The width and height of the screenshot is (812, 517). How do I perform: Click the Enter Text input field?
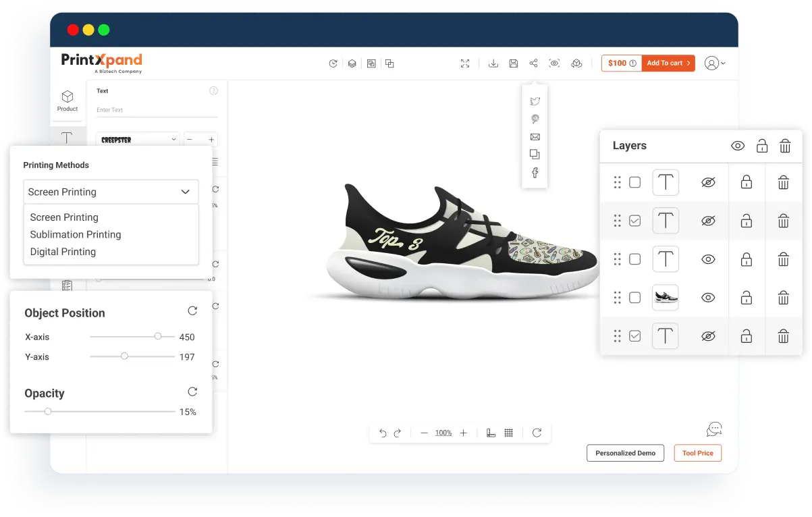157,110
